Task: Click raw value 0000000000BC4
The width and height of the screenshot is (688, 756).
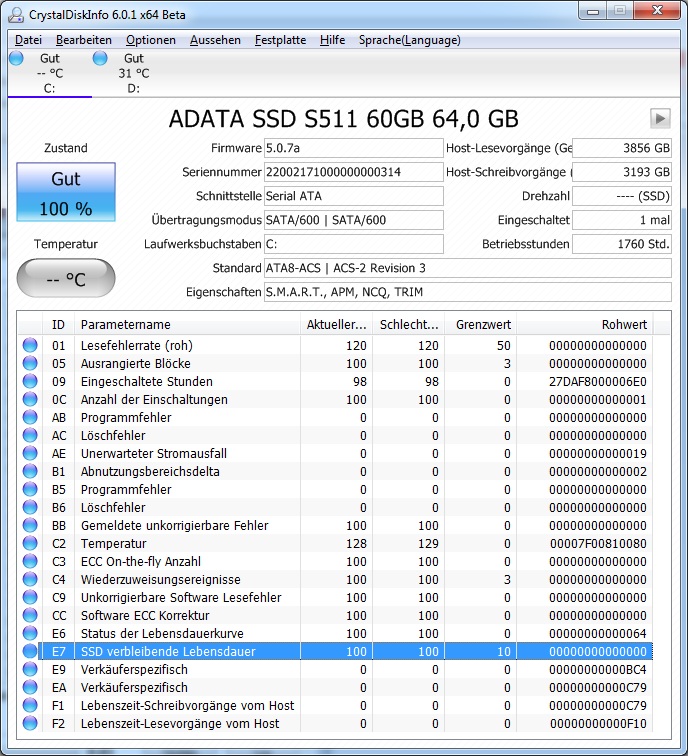Action: (598, 669)
